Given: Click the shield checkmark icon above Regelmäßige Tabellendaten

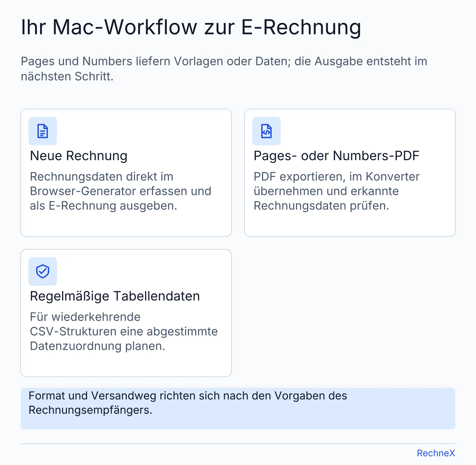Looking at the screenshot, I should pos(43,271).
